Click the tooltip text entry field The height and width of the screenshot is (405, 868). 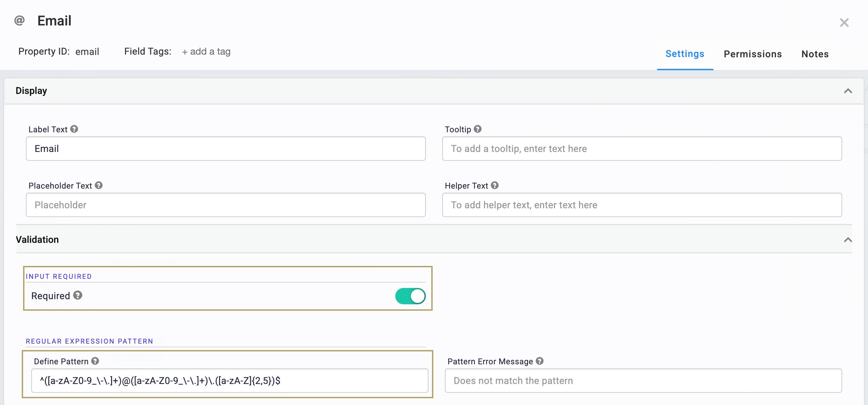[x=642, y=149]
